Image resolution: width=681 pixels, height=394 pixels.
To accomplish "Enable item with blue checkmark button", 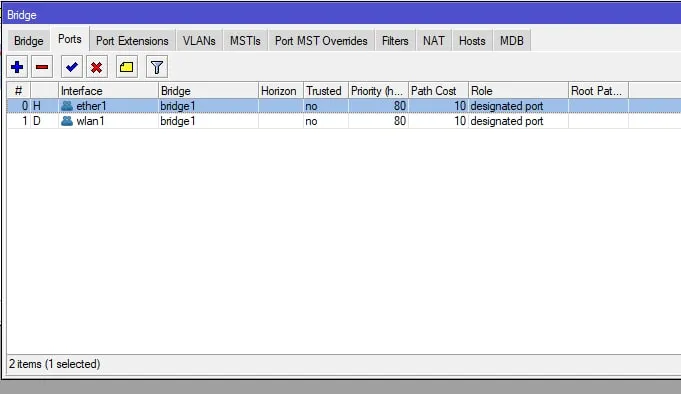I will point(72,67).
